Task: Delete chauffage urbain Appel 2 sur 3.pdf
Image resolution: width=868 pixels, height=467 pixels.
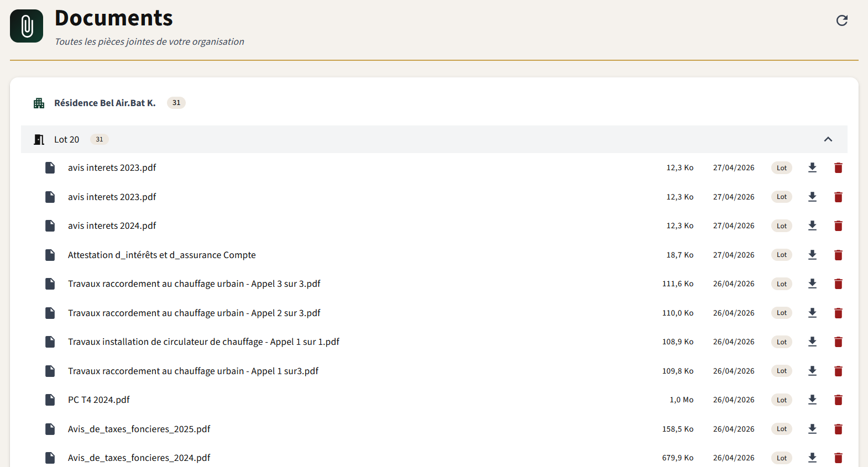Action: pos(838,313)
